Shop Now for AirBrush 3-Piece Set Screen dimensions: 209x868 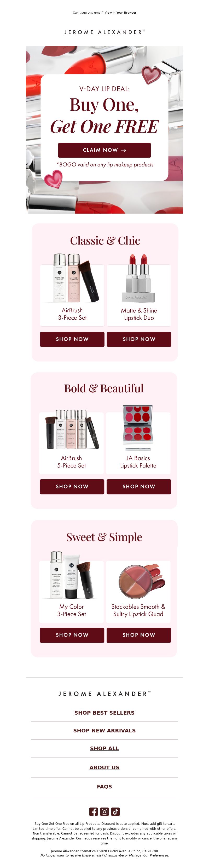(x=72, y=339)
